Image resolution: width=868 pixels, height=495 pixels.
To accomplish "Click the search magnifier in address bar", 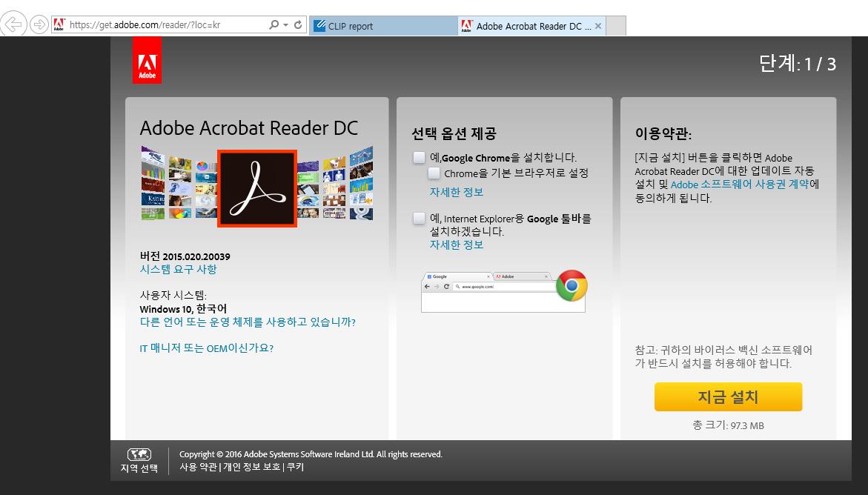I will click(274, 25).
